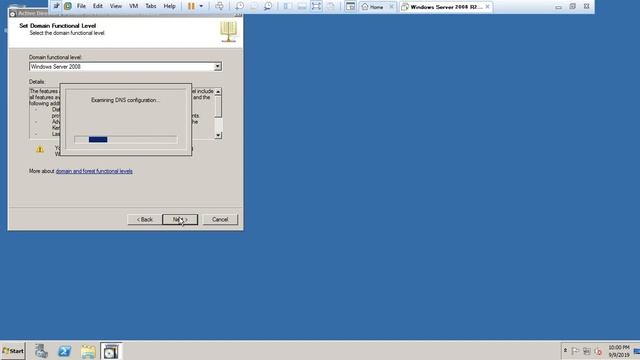The width and height of the screenshot is (640, 360).
Task: Pause the virtual machine with pause icon
Action: [191, 6]
